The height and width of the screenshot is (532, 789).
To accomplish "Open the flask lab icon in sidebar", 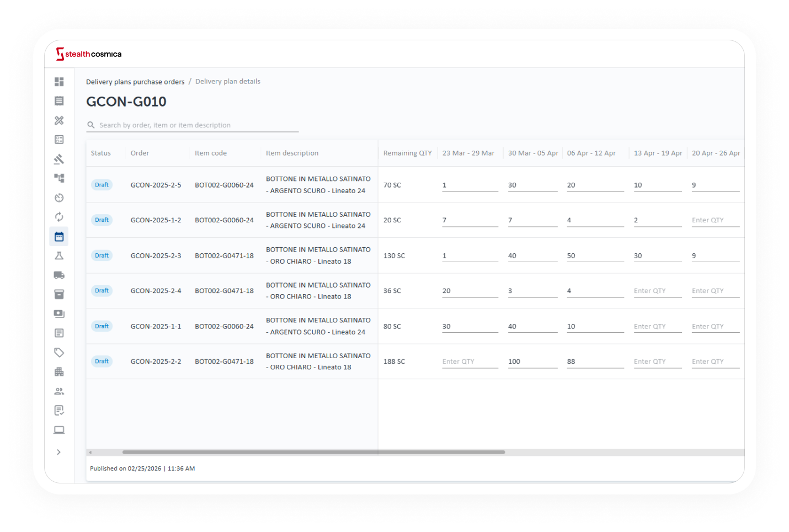I will pyautogui.click(x=59, y=256).
